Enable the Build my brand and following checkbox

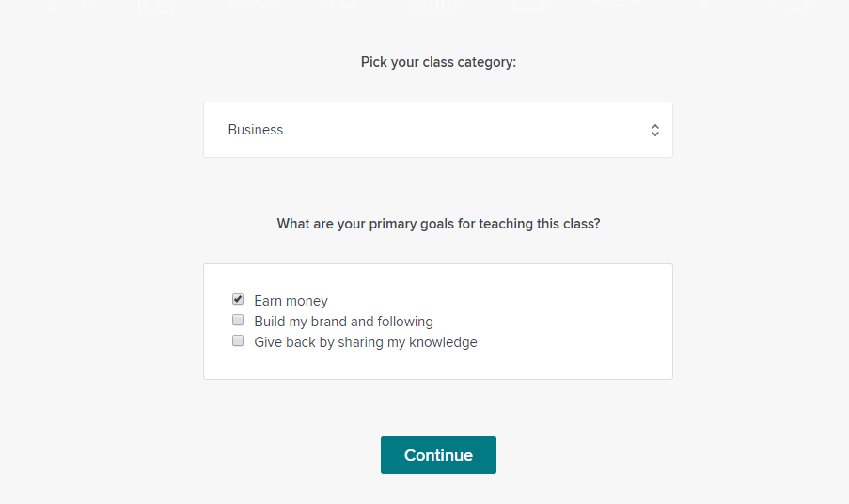coord(238,321)
